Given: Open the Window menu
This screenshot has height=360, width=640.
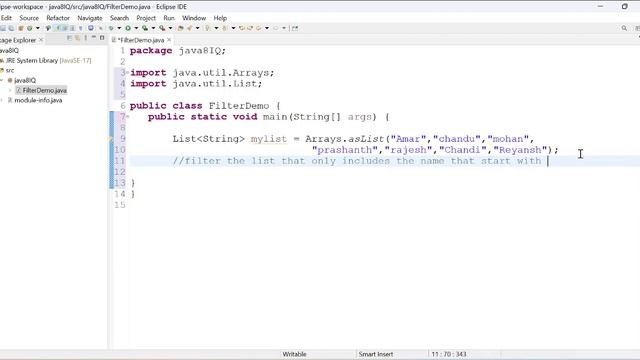Looking at the screenshot, I should [194, 18].
